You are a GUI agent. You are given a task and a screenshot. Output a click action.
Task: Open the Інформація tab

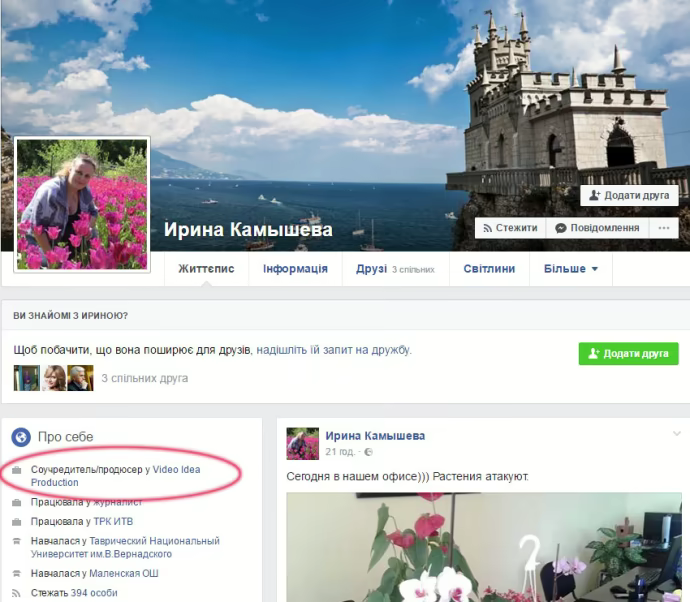(x=295, y=269)
